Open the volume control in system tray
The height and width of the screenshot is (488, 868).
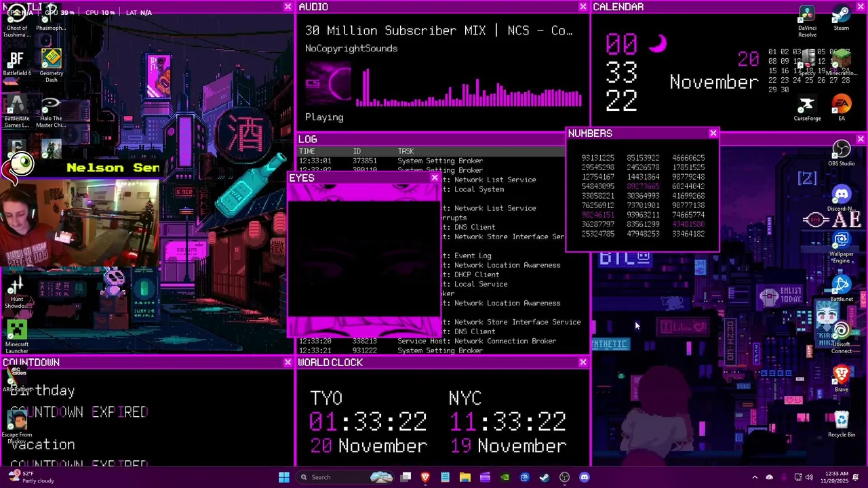click(809, 477)
